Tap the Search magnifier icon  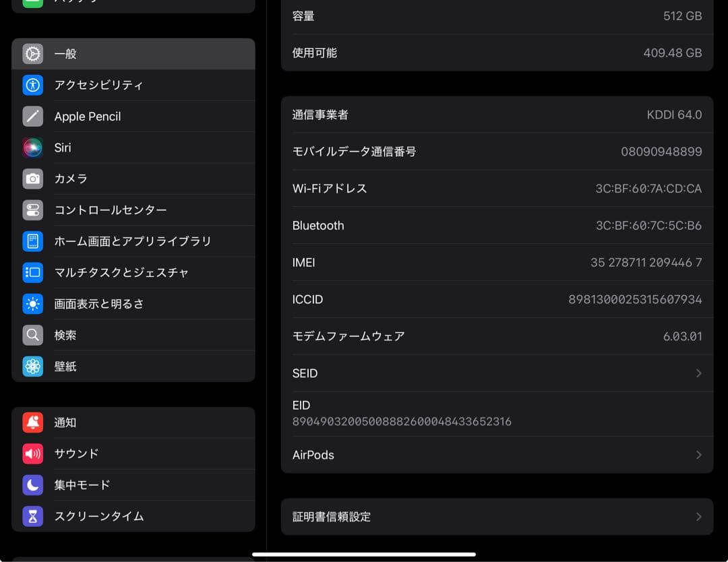[x=32, y=335]
